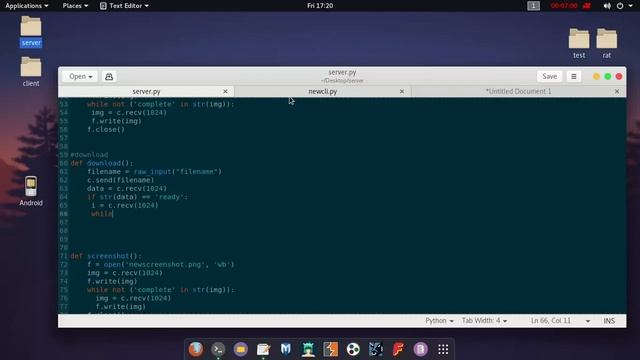Open the Places menu
This screenshot has width=640, height=360.
click(x=75, y=6)
